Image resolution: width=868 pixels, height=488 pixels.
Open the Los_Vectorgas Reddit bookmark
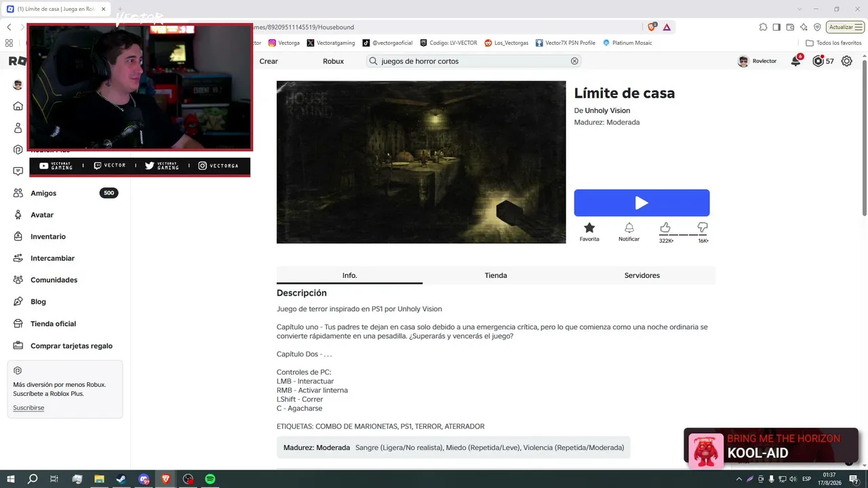tap(507, 43)
